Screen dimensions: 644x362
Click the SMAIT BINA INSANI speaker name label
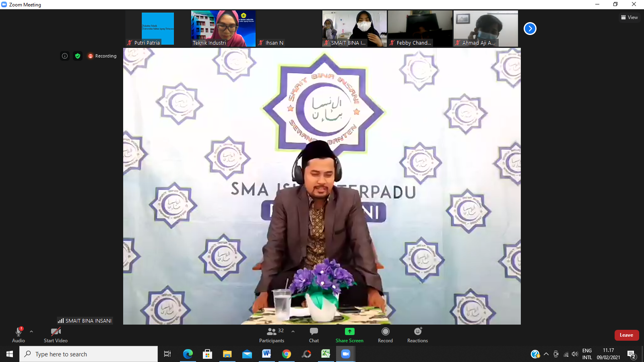[85, 321]
